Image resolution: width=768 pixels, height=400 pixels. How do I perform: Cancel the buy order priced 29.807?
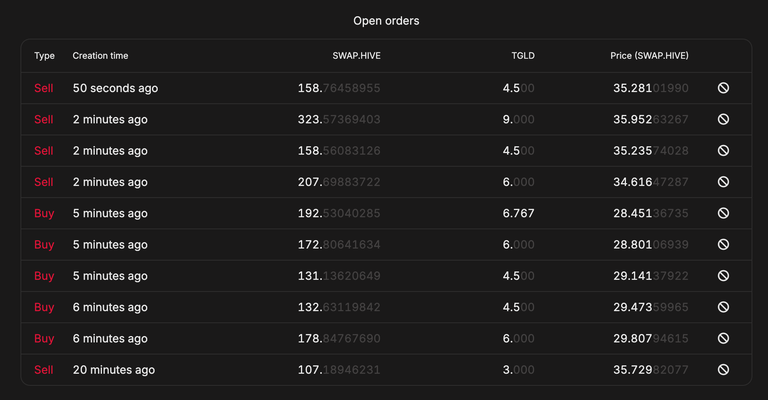[723, 339]
